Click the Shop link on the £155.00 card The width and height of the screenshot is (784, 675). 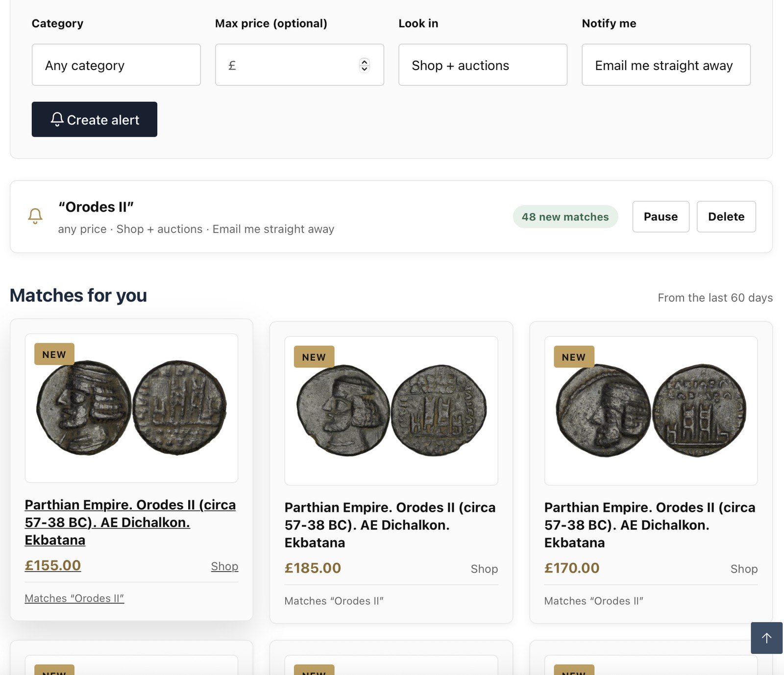coord(224,566)
